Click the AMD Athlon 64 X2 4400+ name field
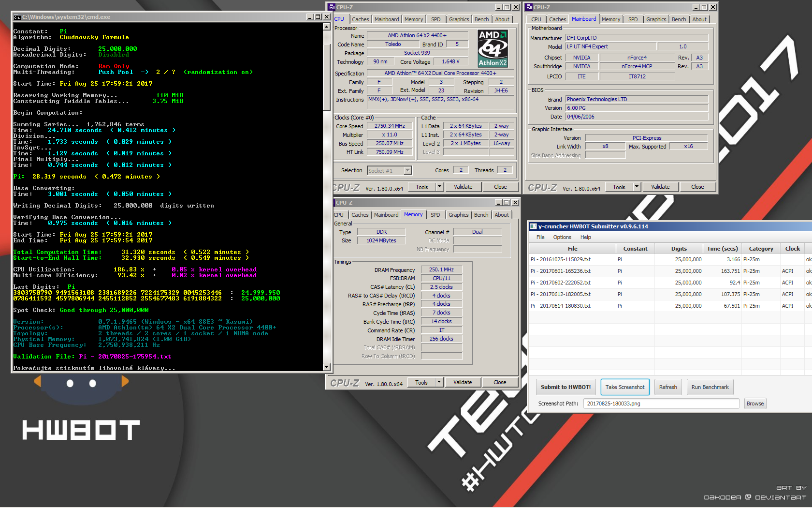Image resolution: width=812 pixels, height=508 pixels. (417, 35)
